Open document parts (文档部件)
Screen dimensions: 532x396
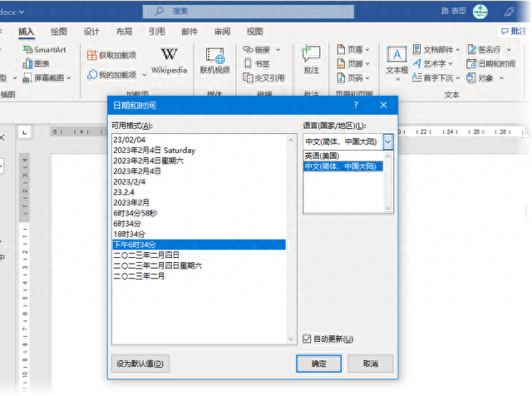coord(433,50)
